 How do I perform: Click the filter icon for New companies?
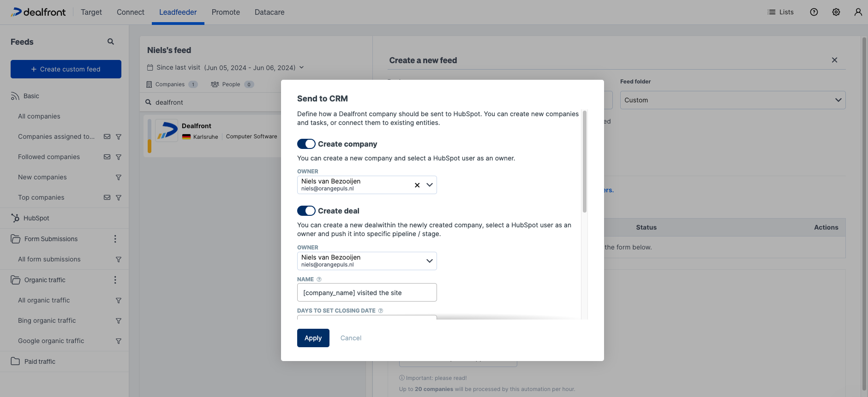[119, 177]
